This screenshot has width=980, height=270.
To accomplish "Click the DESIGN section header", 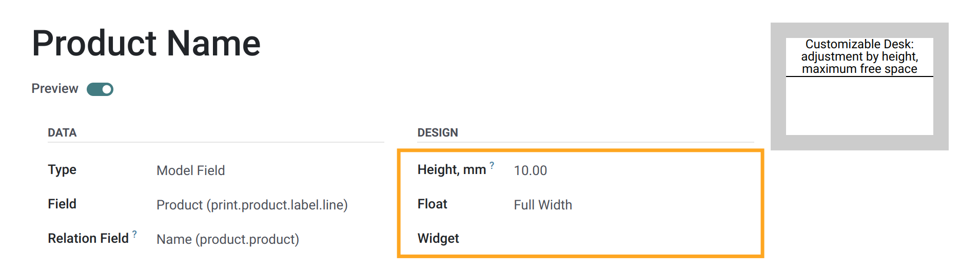I will pyautogui.click(x=438, y=133).
